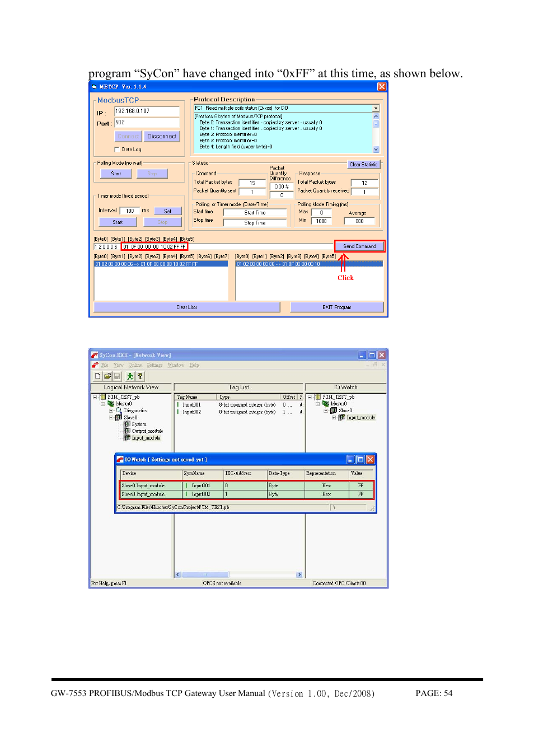Click the Set interval button

pos(168,211)
